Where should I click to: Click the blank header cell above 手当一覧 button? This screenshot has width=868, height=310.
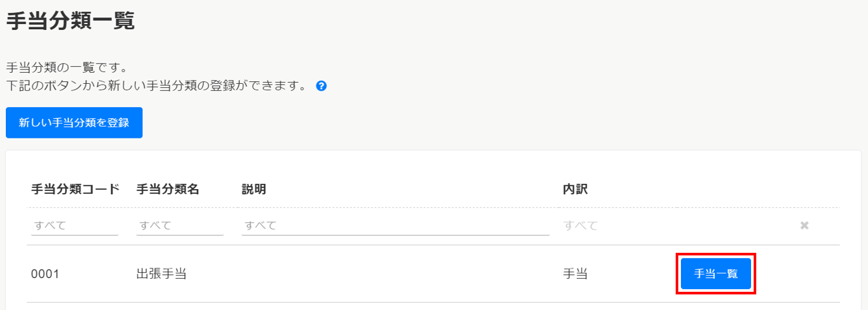point(715,189)
